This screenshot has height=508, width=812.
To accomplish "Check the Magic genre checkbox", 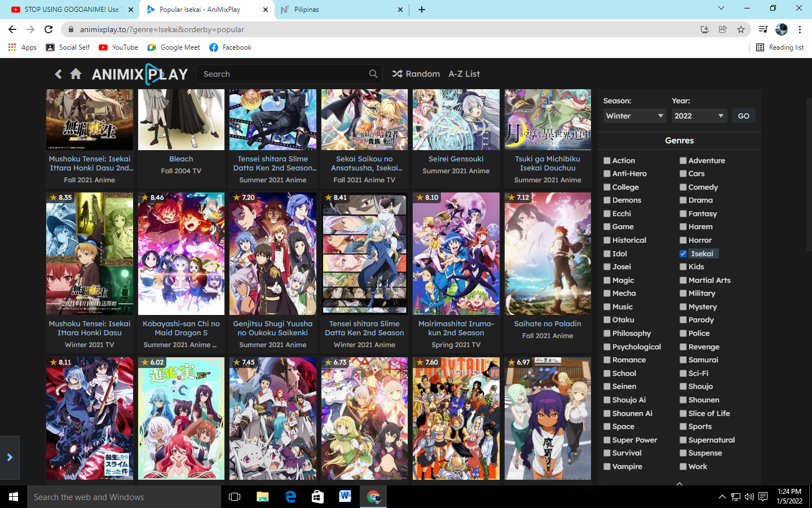I will point(607,281).
